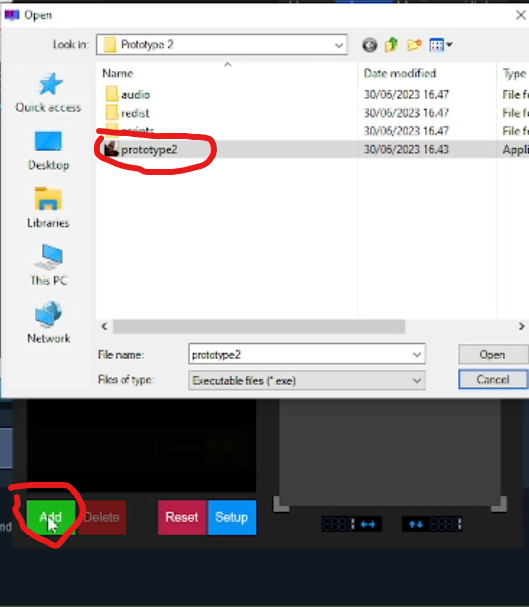The image size is (529, 607).
Task: Open the view menu icon
Action: [440, 45]
